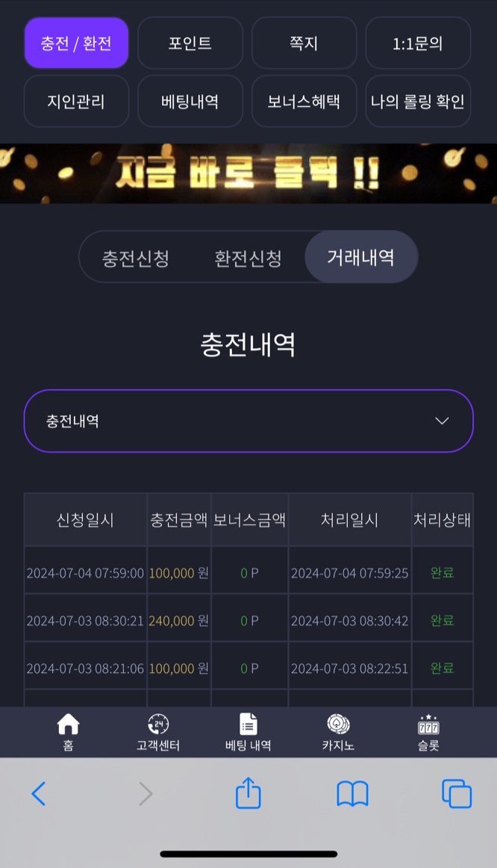Tap the 홈 house icon

(x=68, y=724)
